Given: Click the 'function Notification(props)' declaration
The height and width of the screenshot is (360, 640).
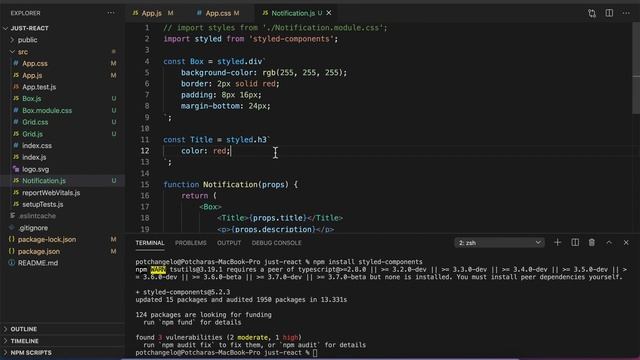Looking at the screenshot, I should (231, 184).
